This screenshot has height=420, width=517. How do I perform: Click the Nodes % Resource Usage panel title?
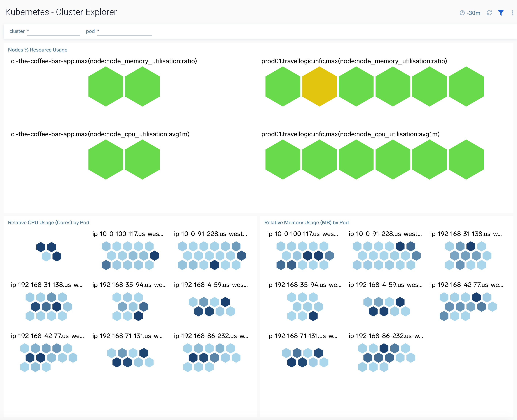coord(38,50)
